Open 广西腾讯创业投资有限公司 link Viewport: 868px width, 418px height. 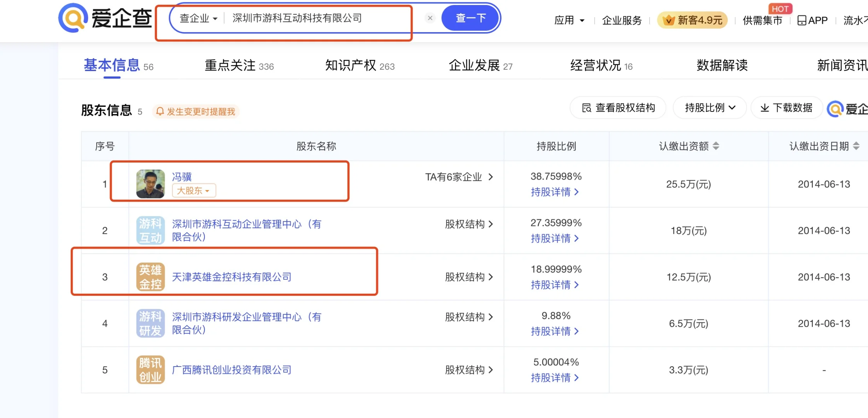[x=232, y=370]
